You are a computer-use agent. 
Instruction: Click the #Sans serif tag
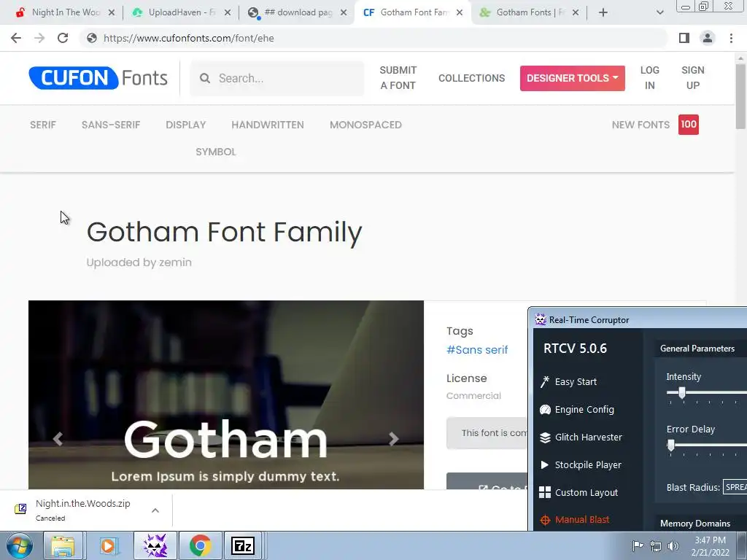[x=477, y=350]
